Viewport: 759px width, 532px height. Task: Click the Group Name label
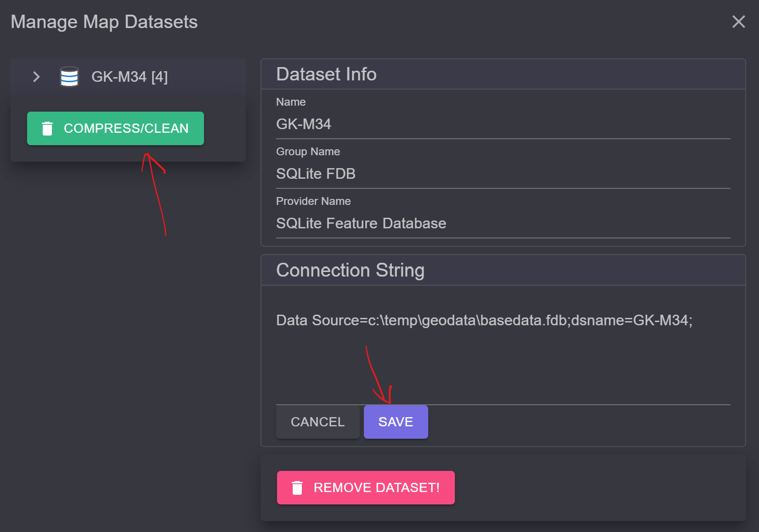308,152
